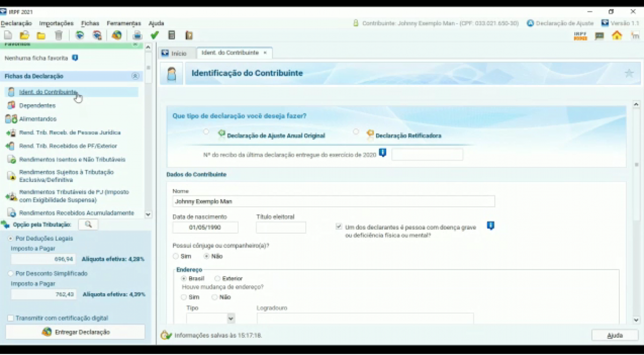644x355 pixels.
Task: Collapse the Favoritos panel chevron
Action: [x=135, y=45]
